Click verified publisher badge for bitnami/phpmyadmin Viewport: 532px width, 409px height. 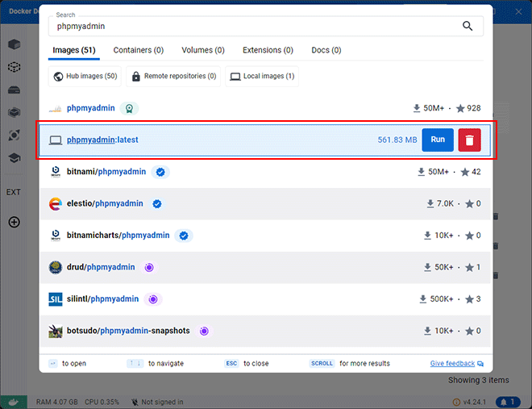(160, 172)
